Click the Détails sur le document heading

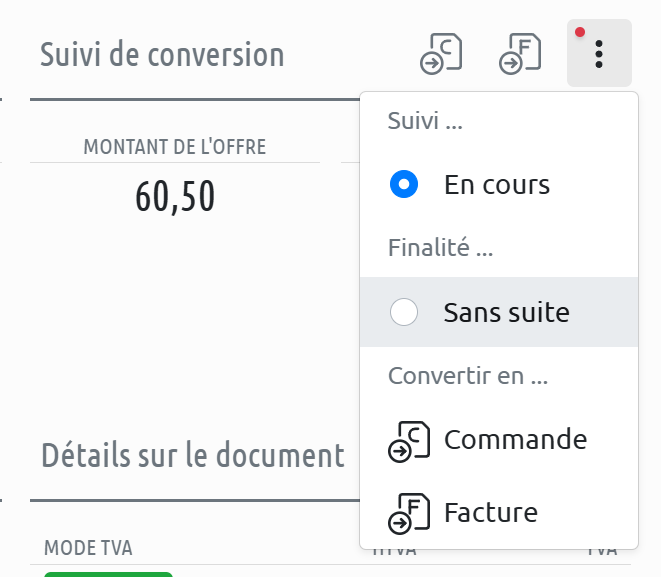192,456
